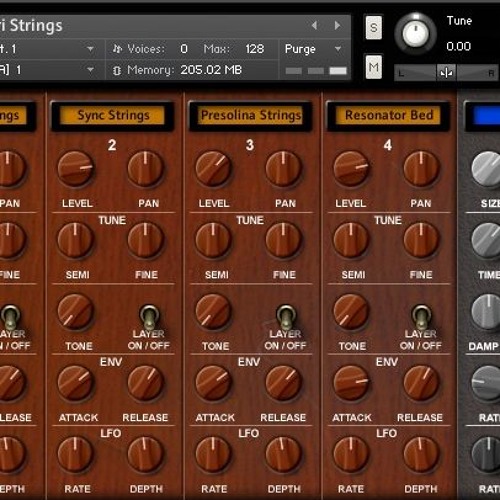Click layer 2 LFO DEPTH knob
Viewport: 500px width, 500px height.
click(145, 454)
